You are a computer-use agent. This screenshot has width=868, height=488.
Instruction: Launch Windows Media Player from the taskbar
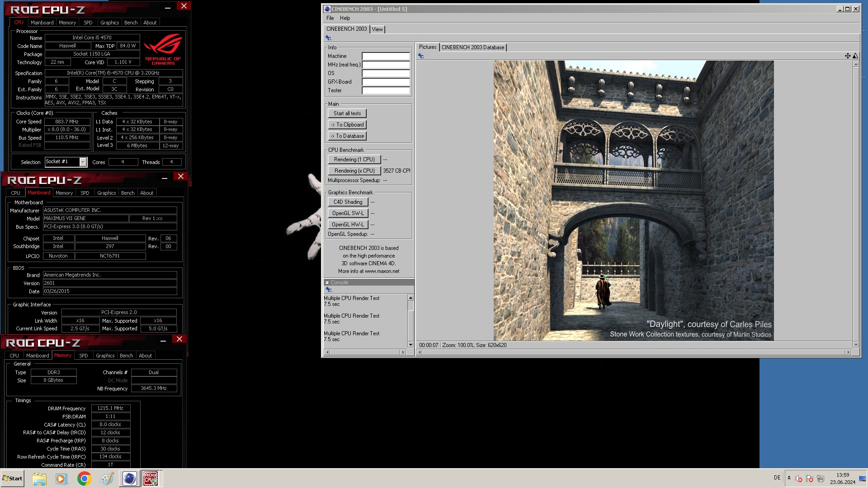click(61, 479)
